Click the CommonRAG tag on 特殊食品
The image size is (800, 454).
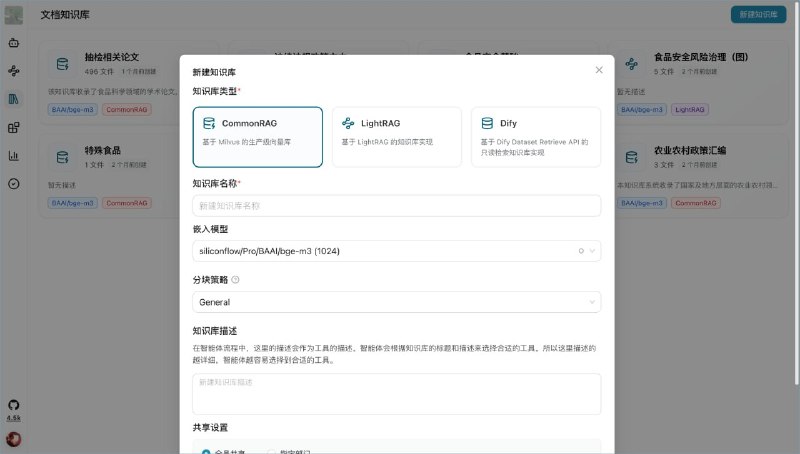pos(127,203)
